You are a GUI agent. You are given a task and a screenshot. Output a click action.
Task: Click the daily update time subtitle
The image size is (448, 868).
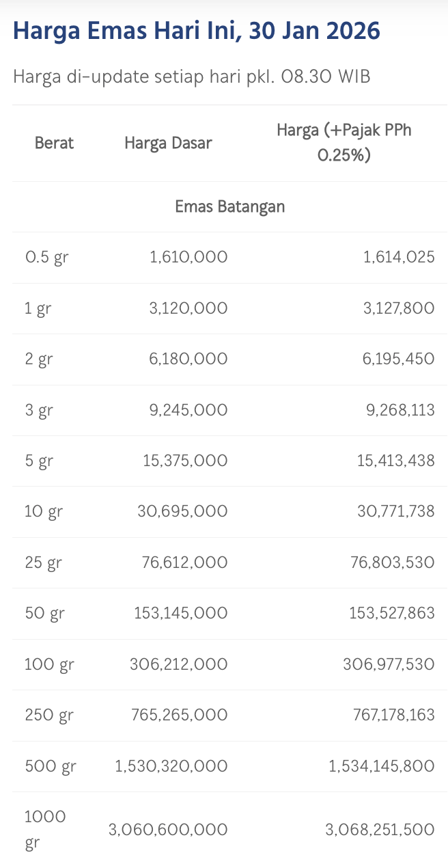point(191,77)
